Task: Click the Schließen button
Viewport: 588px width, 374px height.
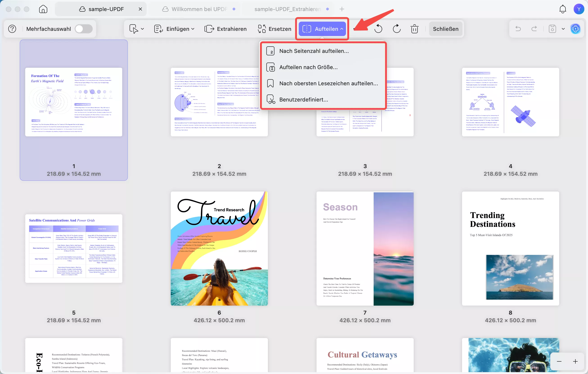Action: click(x=445, y=29)
